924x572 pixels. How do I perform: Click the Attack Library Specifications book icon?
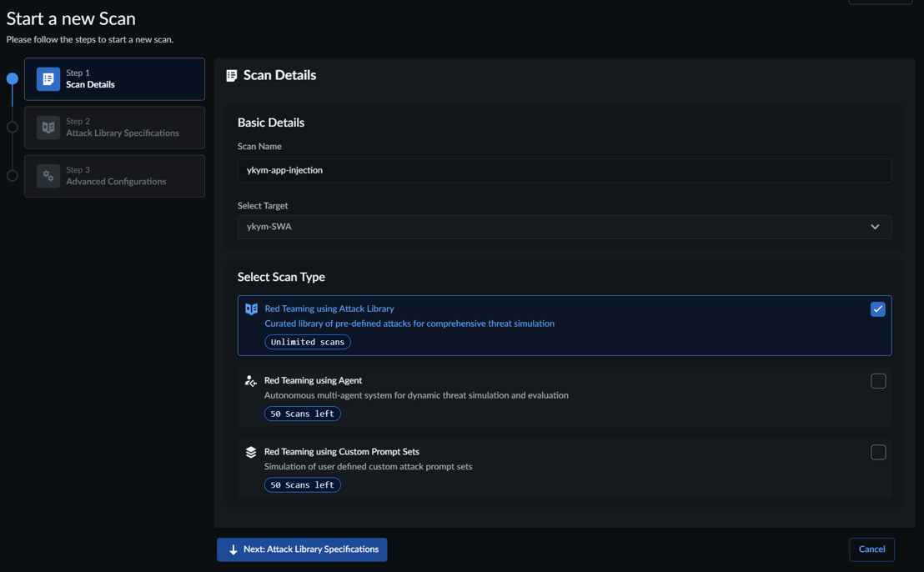[48, 128]
